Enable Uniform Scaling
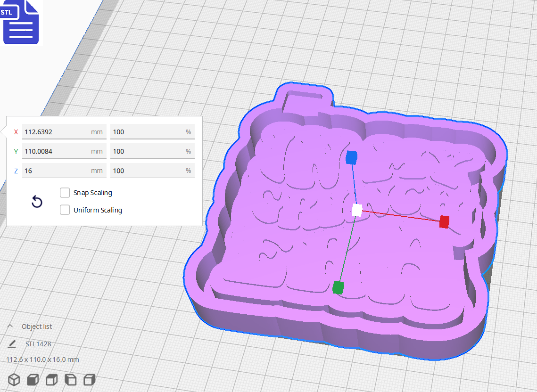 (65, 210)
